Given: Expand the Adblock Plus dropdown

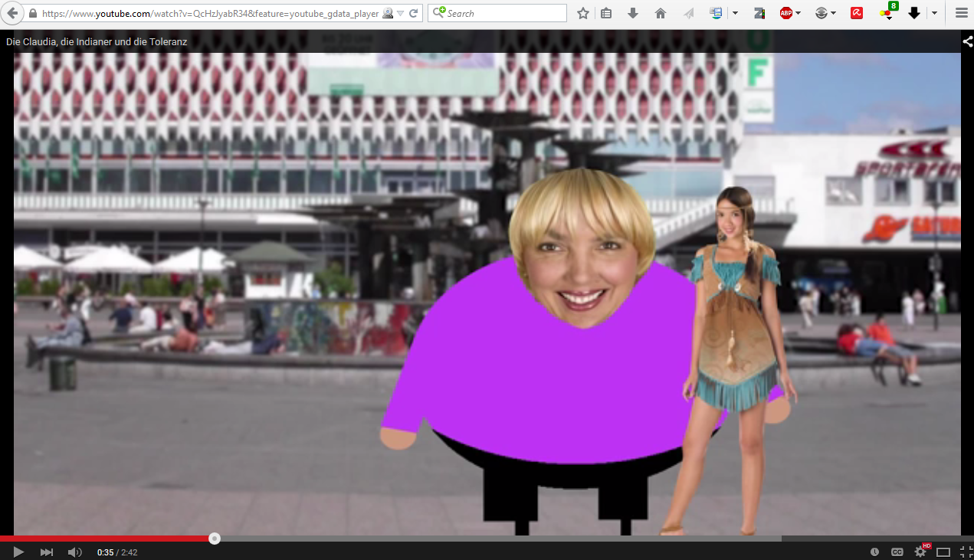Looking at the screenshot, I should point(798,13).
